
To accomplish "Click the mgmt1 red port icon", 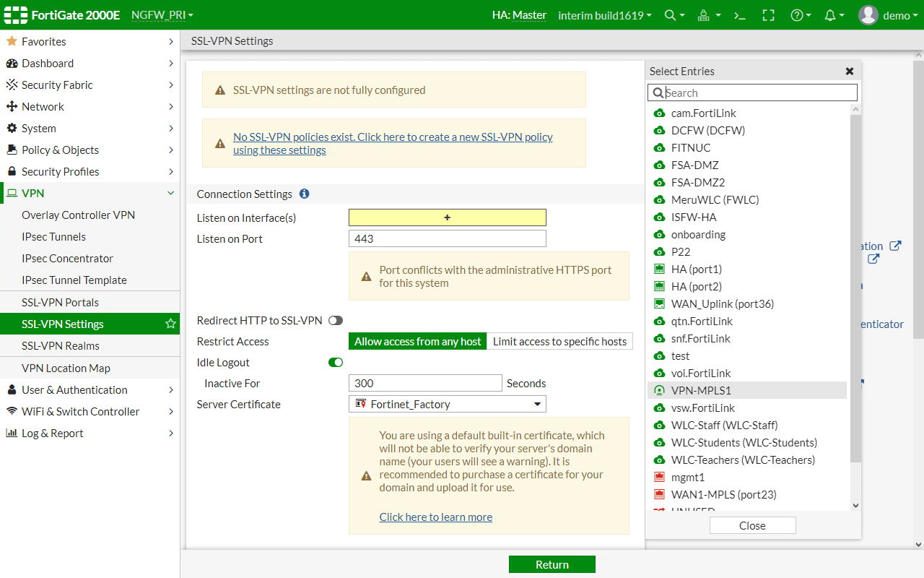I will (x=658, y=478).
